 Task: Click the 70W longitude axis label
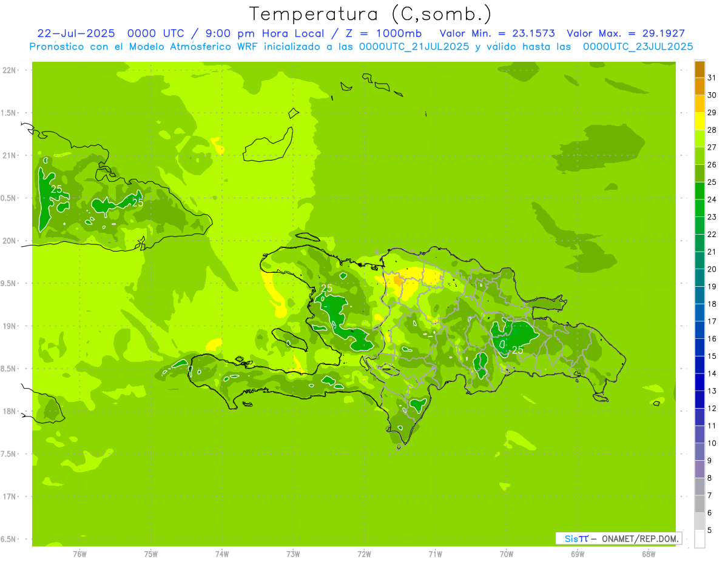click(x=507, y=554)
